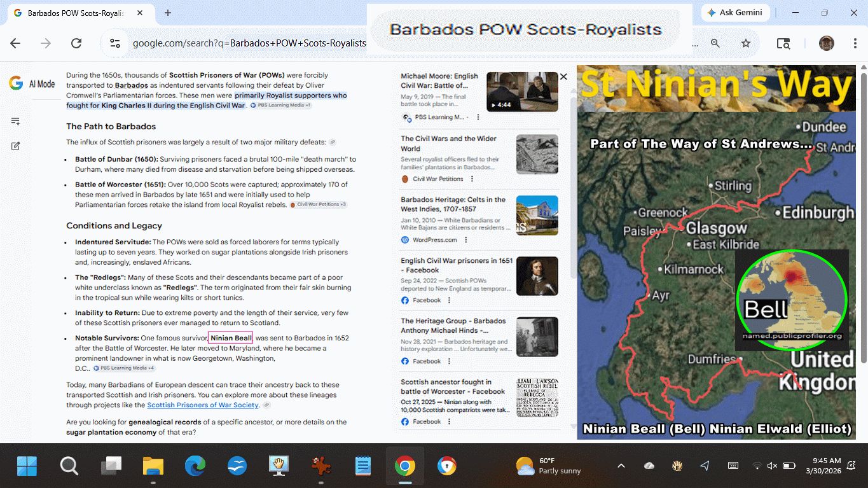Screen dimensions: 868x488
Task: Click the browser back arrow
Action: (15, 43)
